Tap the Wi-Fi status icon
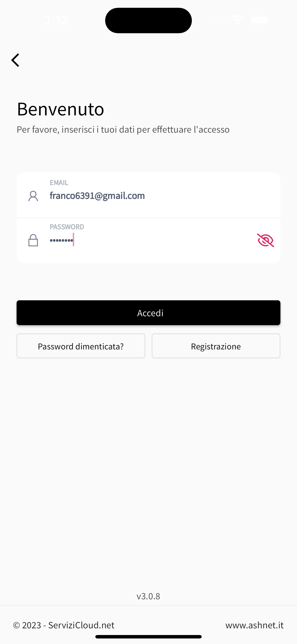Screen dimensions: 297x644 point(237,20)
